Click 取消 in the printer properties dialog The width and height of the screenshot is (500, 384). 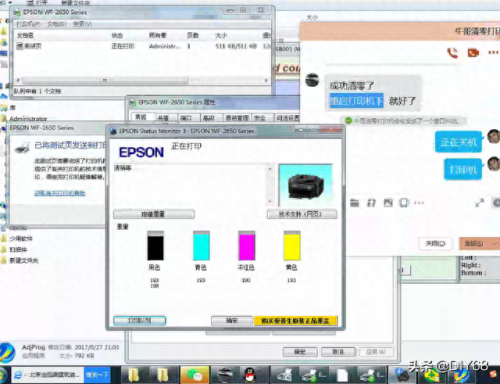point(338,352)
